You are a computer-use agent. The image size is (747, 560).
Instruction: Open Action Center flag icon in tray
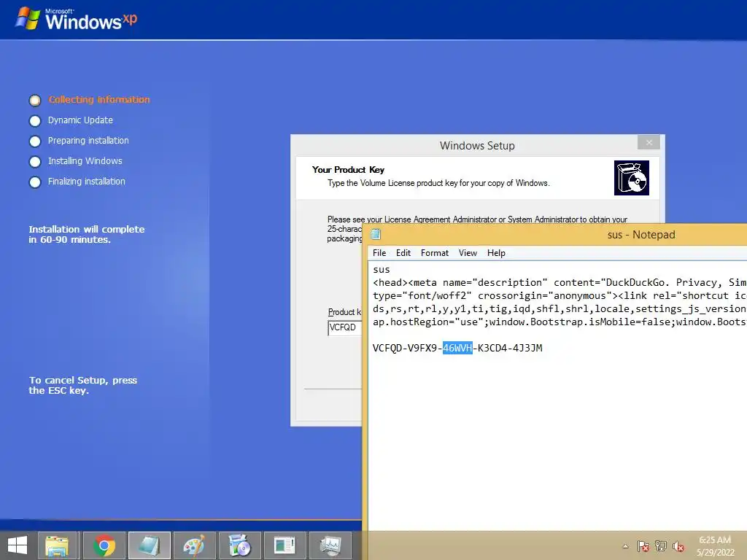pos(643,546)
